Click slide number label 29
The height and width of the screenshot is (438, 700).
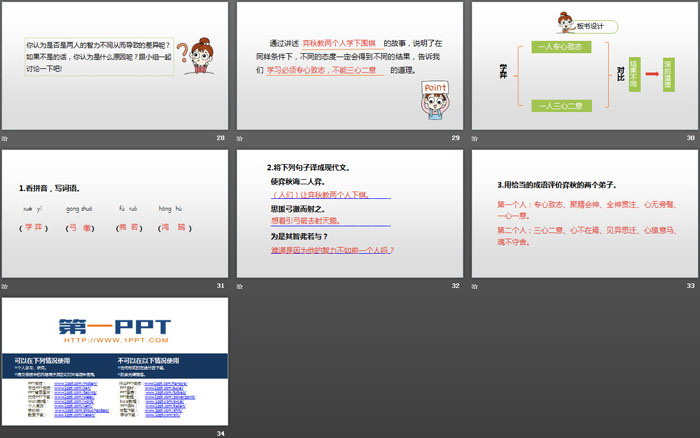(455, 138)
